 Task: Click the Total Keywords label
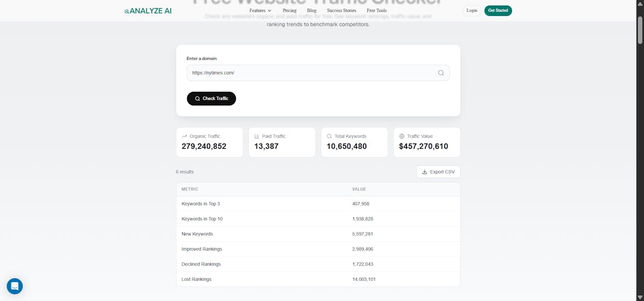(x=350, y=136)
